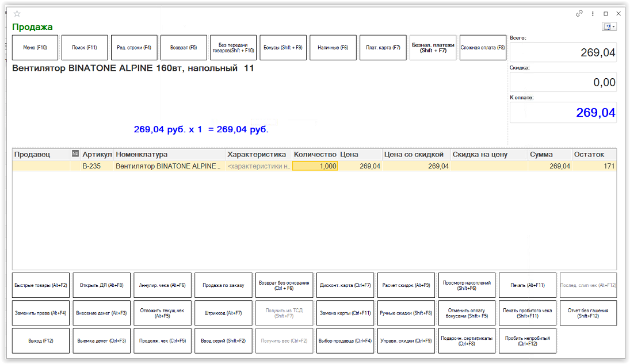Open the three-dot window options menu
The image size is (630, 364).
592,13
